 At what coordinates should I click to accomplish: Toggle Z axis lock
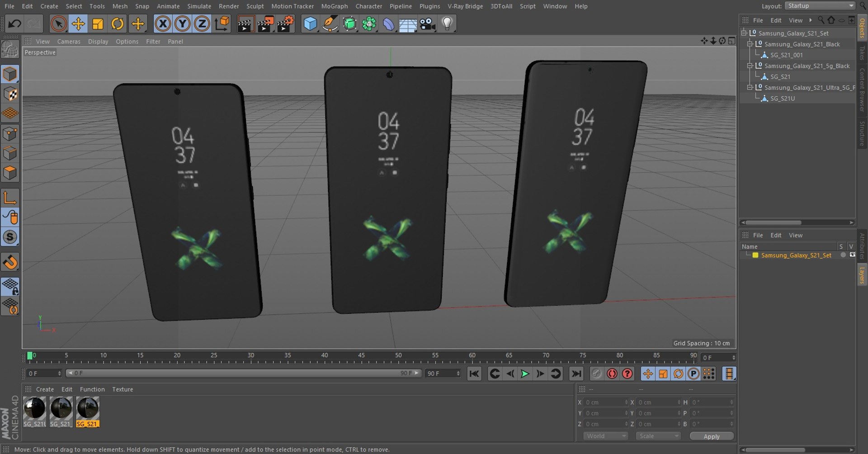click(202, 24)
